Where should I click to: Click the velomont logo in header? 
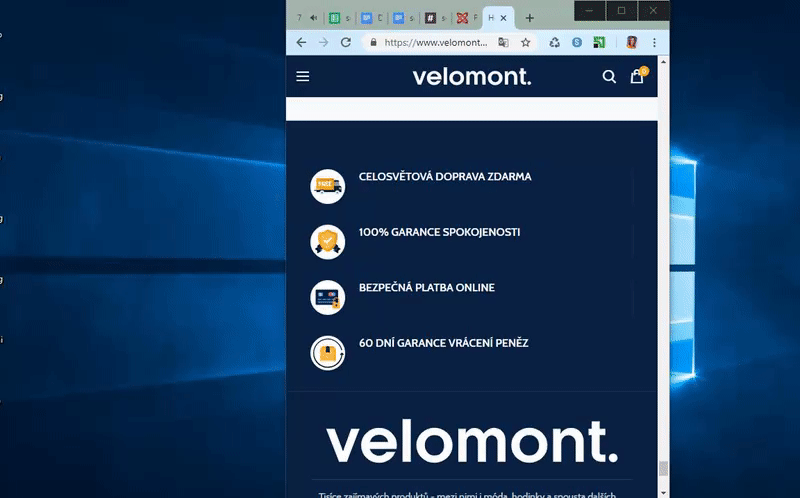click(x=472, y=77)
